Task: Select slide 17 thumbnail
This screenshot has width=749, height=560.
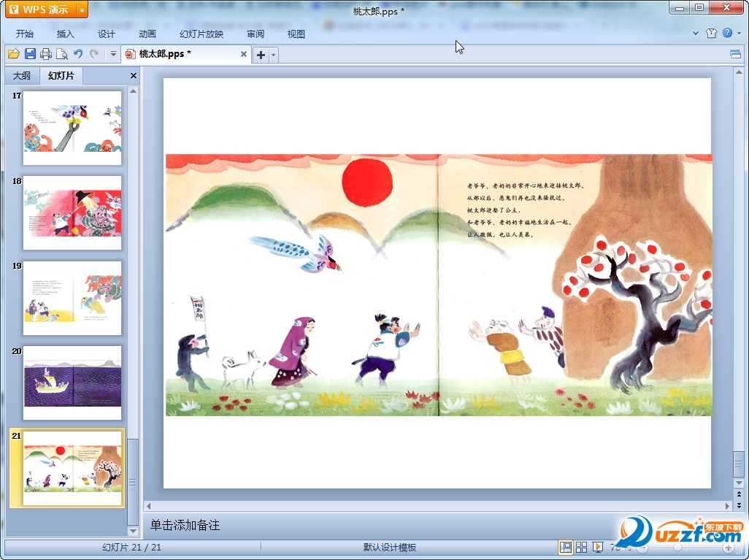Action: coord(72,128)
